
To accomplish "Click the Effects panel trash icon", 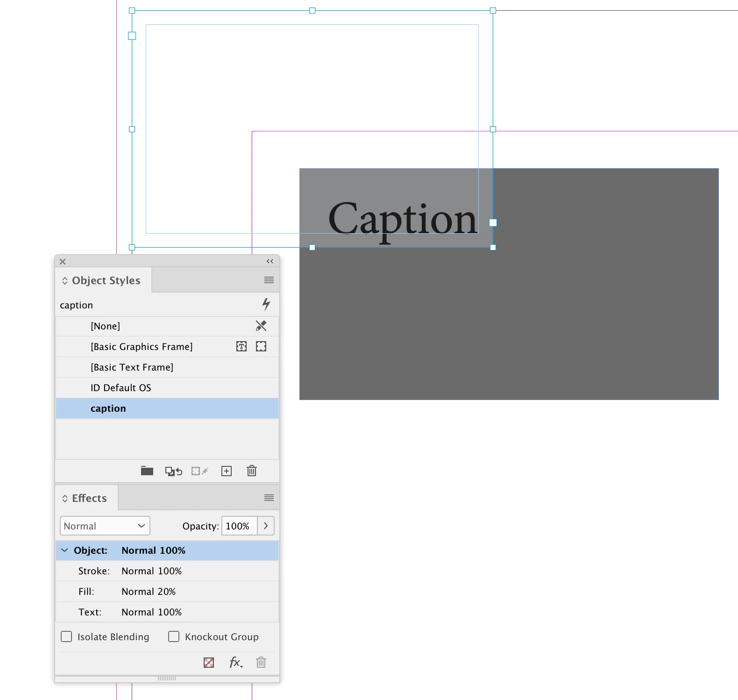I will point(261,662).
